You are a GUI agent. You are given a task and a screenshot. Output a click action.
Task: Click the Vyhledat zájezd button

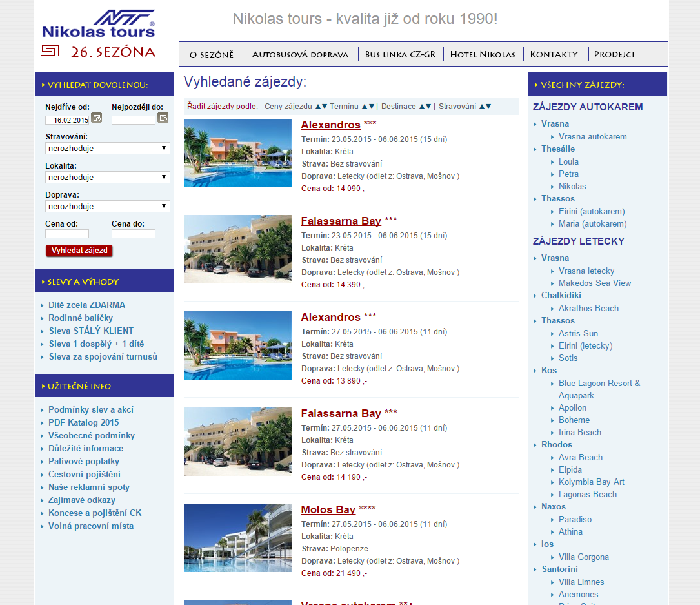tap(79, 251)
